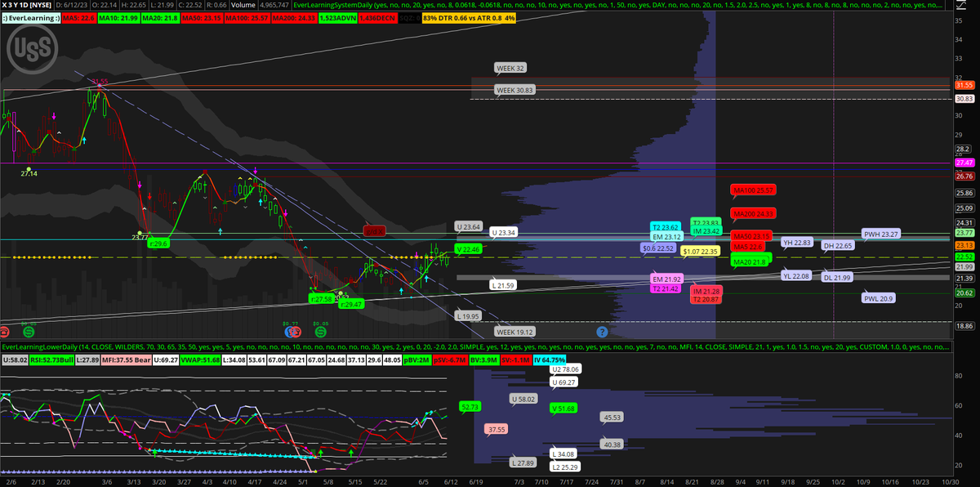Click the 37.55 pink MFI bubble
This screenshot has width=980, height=487.
(495, 428)
